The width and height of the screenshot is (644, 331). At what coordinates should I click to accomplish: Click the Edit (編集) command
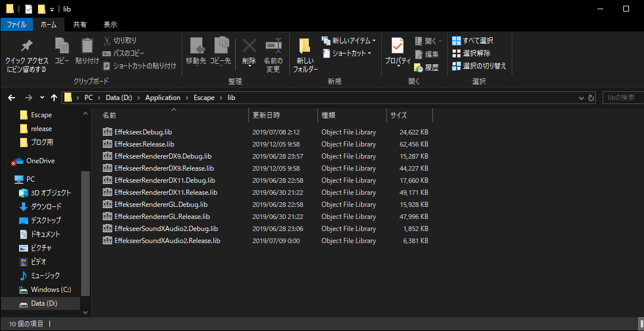pyautogui.click(x=427, y=54)
